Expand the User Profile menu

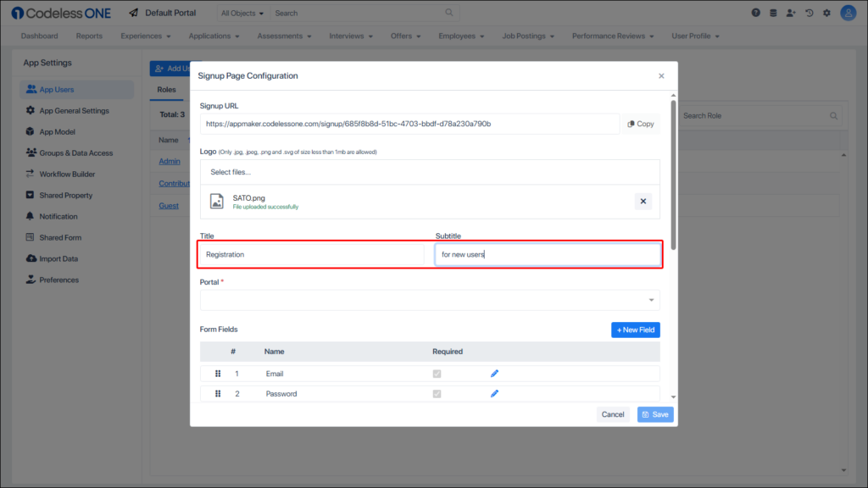click(695, 36)
